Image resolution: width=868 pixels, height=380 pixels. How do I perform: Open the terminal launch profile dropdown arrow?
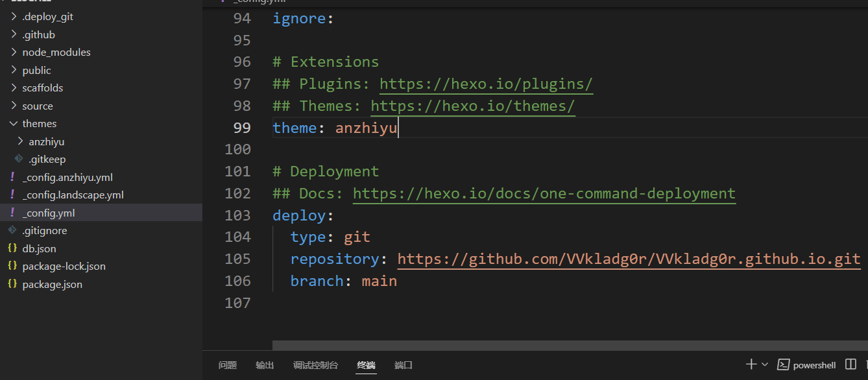[x=765, y=364]
